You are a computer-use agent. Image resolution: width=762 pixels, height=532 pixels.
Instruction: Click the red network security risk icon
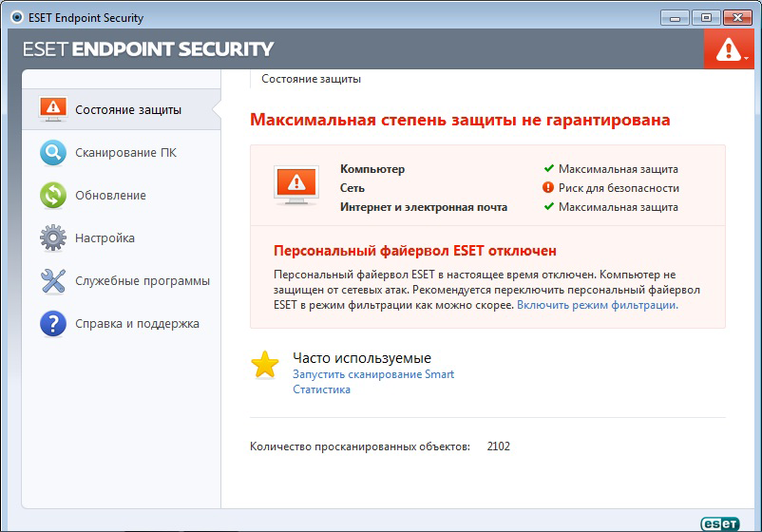click(548, 188)
